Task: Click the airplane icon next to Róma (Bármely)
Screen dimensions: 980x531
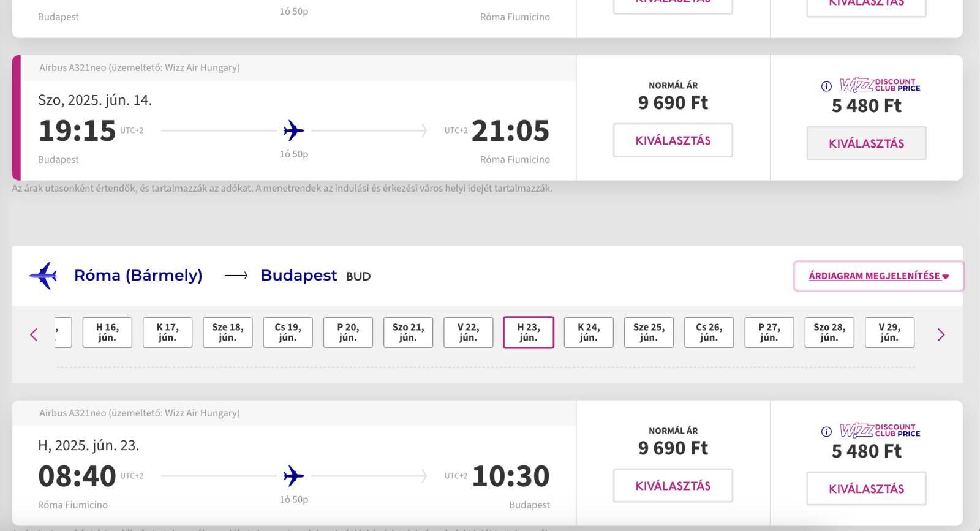Action: 43,276
